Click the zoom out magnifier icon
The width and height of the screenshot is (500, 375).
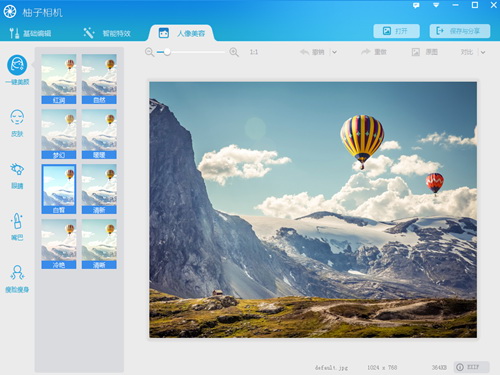[150, 52]
